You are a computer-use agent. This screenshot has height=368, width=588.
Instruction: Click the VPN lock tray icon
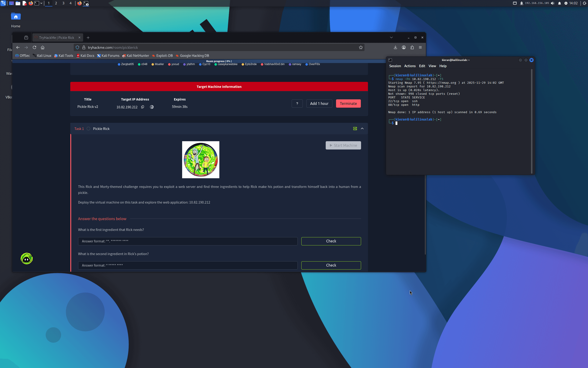pyautogui.click(x=521, y=3)
